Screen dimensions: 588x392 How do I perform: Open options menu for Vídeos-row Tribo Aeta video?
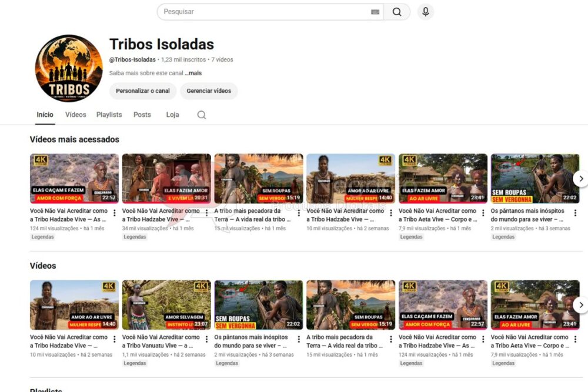click(x=575, y=339)
